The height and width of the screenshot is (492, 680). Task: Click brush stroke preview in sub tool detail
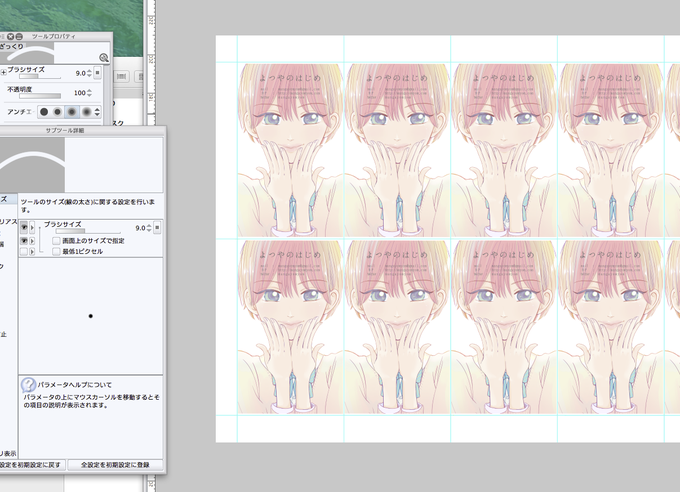pos(33,165)
